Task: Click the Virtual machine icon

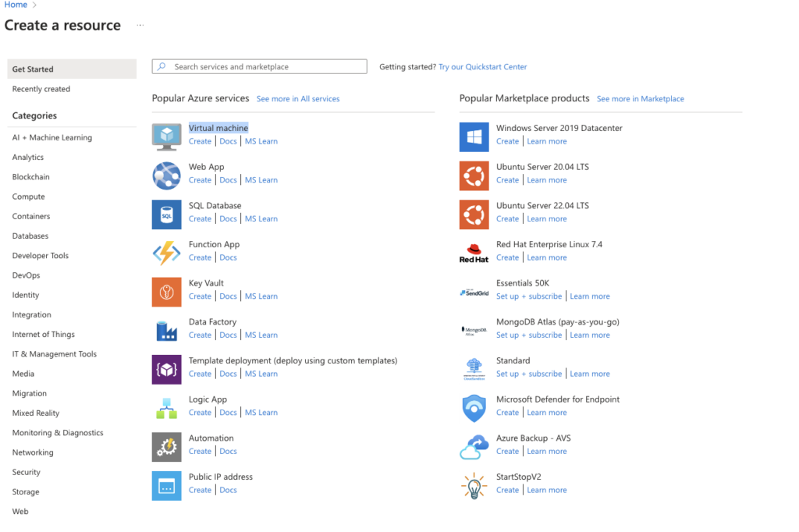Action: 167,137
